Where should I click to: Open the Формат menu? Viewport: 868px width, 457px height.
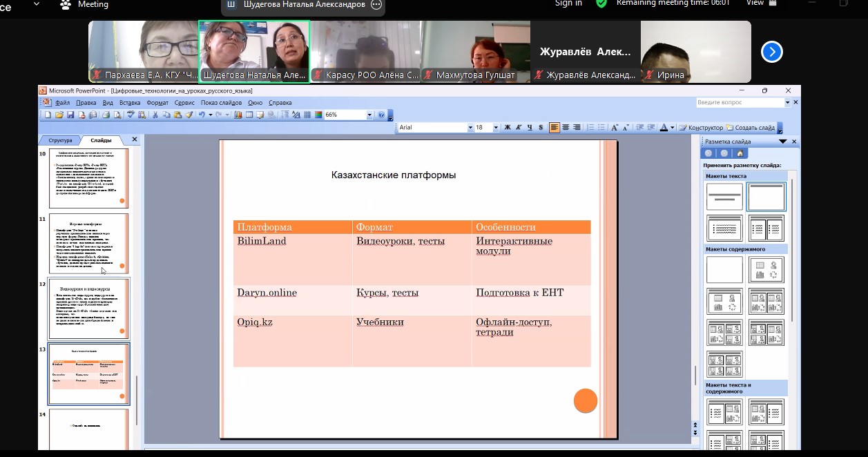[157, 103]
